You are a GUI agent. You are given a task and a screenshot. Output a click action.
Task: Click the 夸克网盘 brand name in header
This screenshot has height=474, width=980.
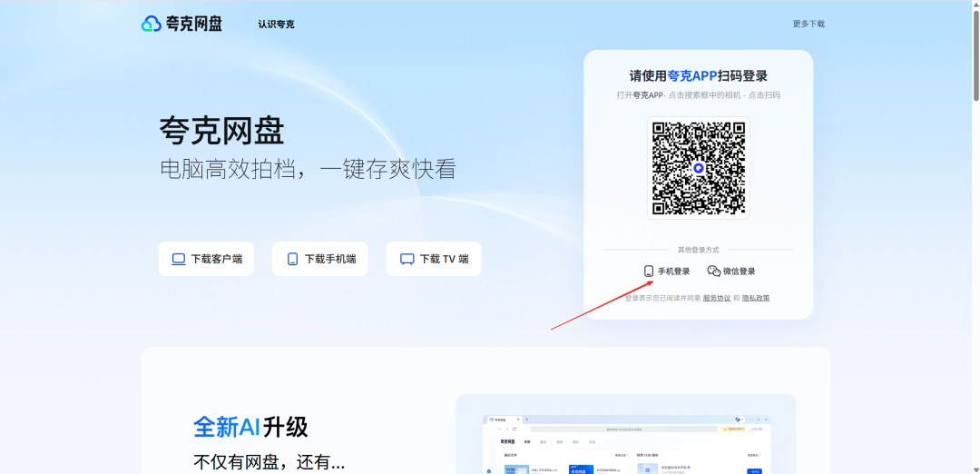point(194,24)
